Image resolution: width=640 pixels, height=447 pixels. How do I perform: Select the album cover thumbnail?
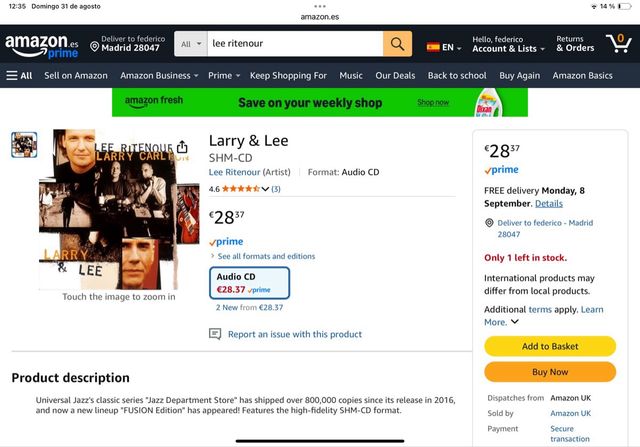tap(24, 145)
